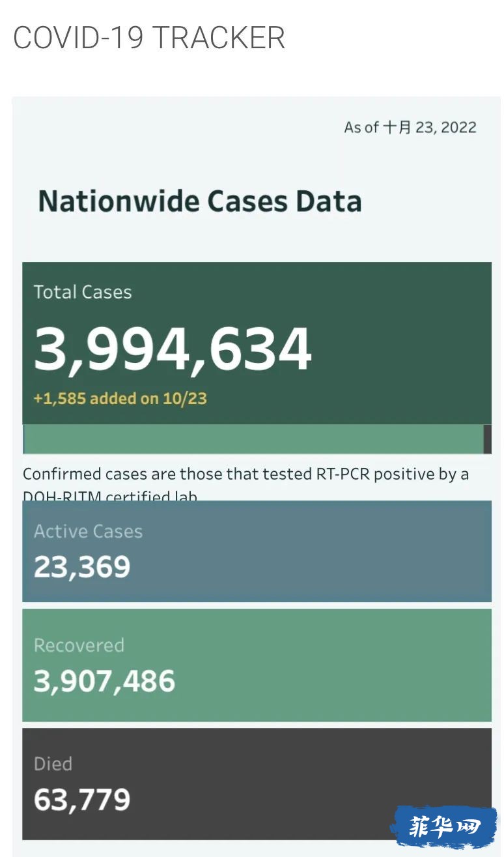This screenshot has width=504, height=857.
Task: Click the Total Cases label
Action: (x=83, y=292)
